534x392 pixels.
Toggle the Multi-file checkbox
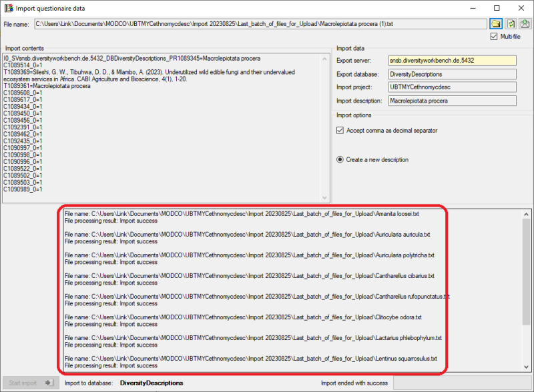point(494,37)
